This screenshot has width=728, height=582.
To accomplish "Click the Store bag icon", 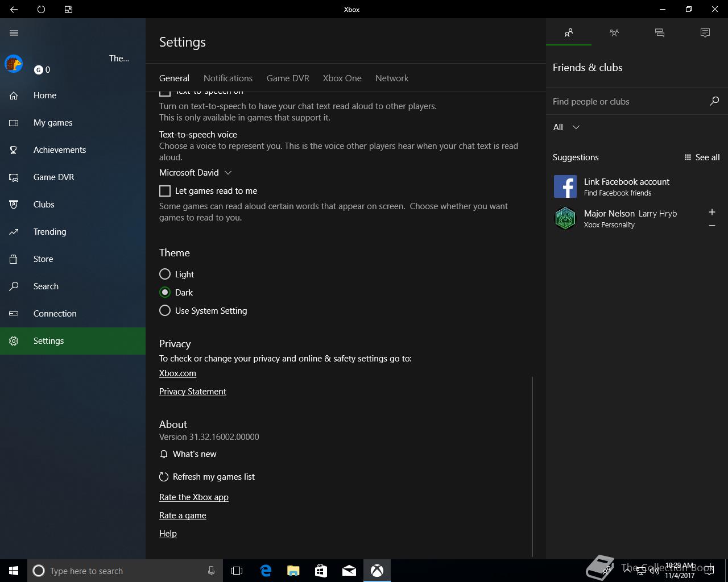I will [14, 259].
